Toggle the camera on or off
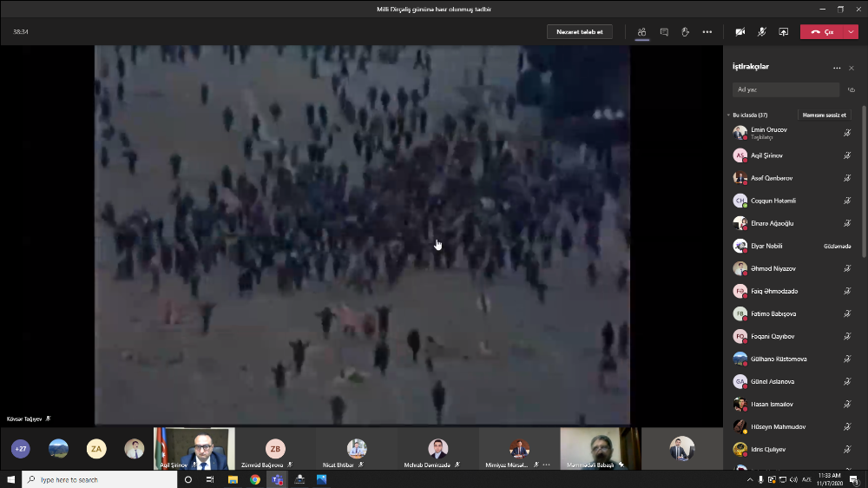The image size is (868, 488). click(x=740, y=32)
